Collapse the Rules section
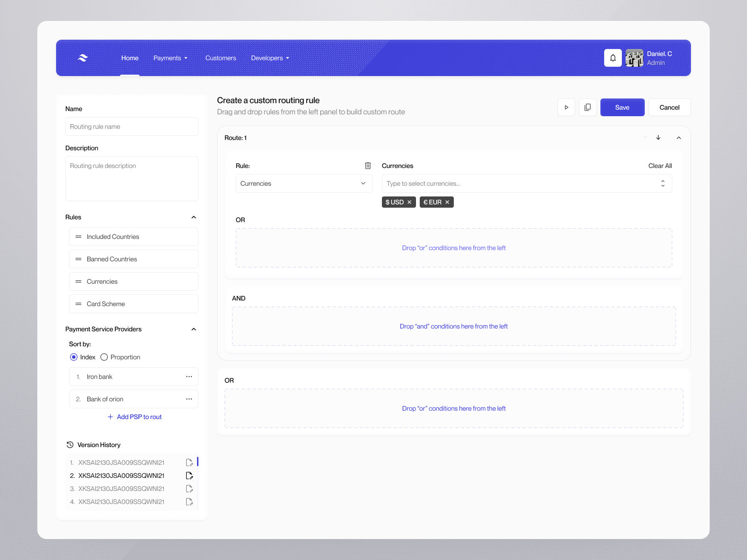 (x=194, y=217)
